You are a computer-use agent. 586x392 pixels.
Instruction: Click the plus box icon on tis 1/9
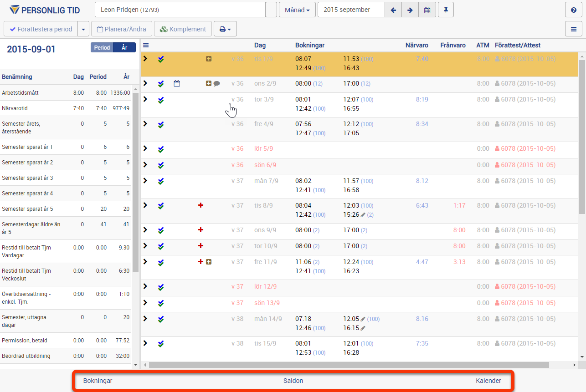coord(209,59)
